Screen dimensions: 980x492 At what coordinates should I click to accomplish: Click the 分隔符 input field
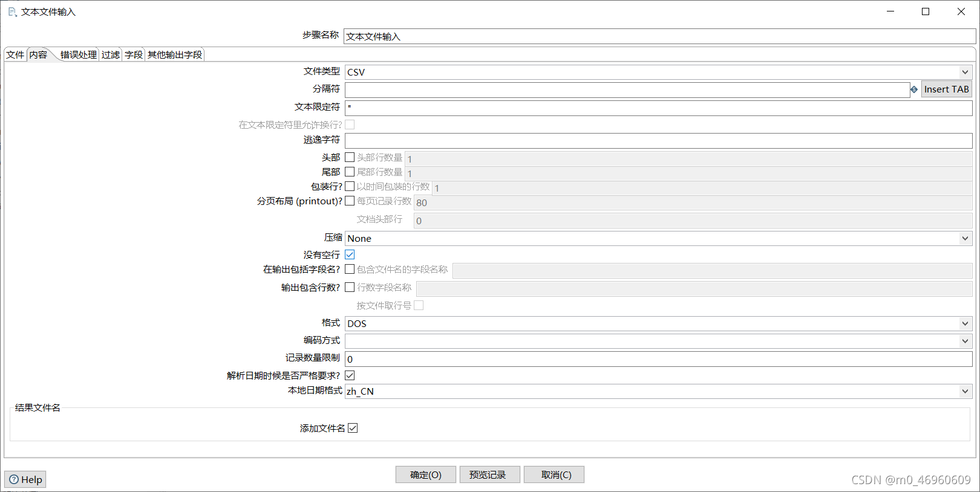(627, 89)
